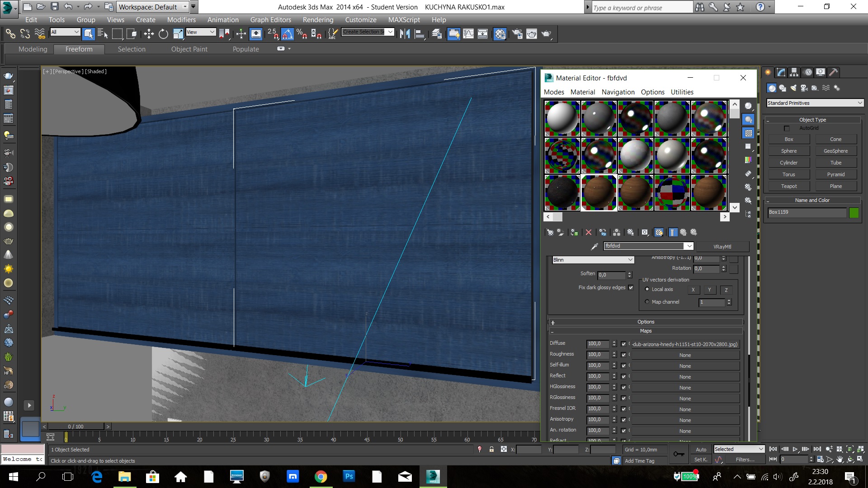Image resolution: width=868 pixels, height=488 pixels.
Task: Open Select by Name dialog
Action: tap(103, 34)
